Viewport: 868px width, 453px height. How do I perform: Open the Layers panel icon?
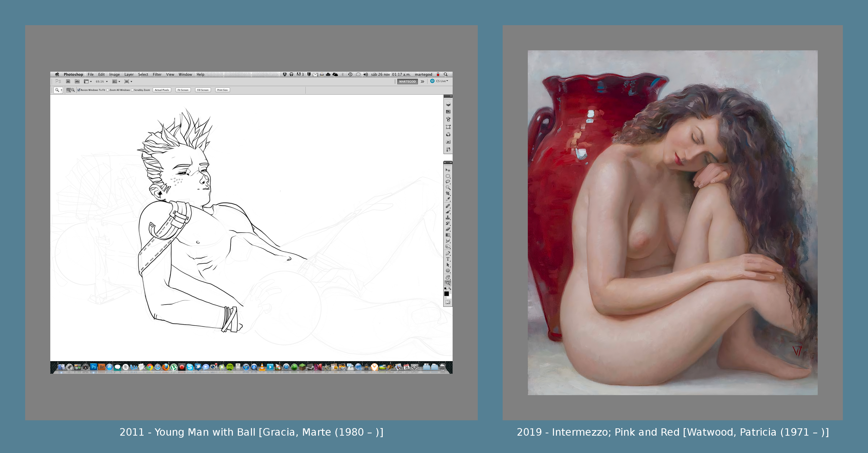448,104
